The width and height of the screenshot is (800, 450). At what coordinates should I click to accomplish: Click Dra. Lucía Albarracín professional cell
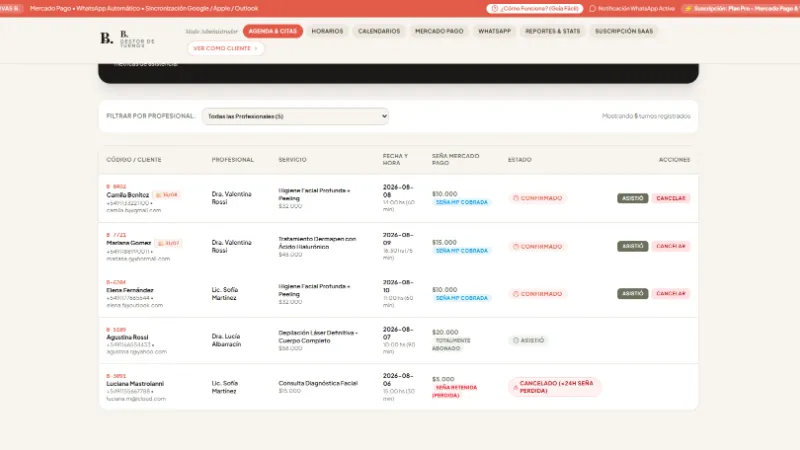tap(227, 340)
